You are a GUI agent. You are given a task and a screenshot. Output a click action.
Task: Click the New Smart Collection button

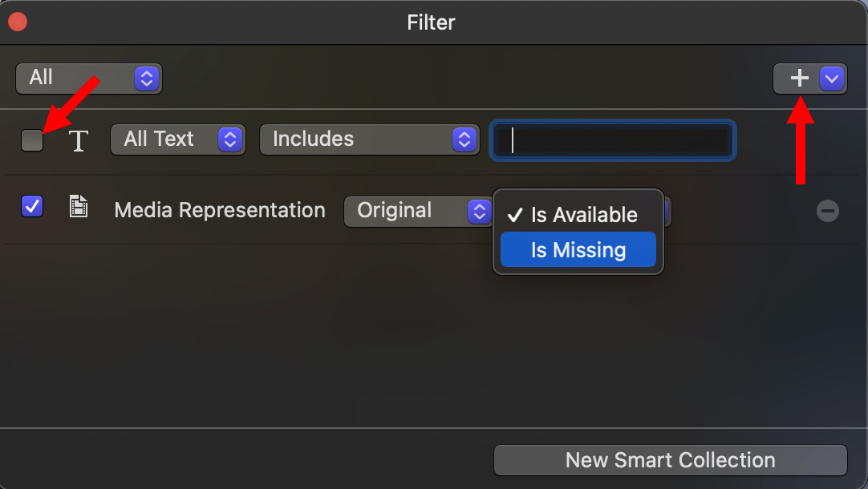(x=671, y=460)
